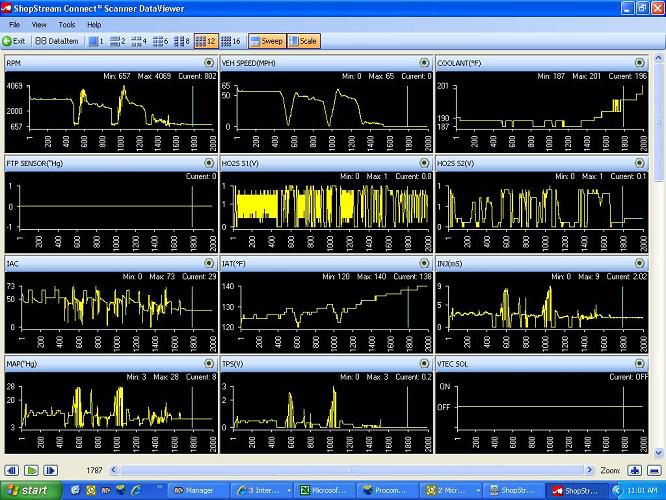Click the RPM graph title
This screenshot has width=666, height=500.
point(13,63)
